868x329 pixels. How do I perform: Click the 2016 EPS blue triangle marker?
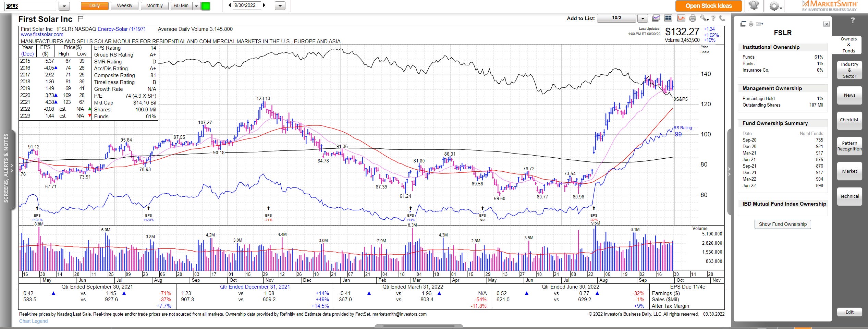tap(56, 68)
